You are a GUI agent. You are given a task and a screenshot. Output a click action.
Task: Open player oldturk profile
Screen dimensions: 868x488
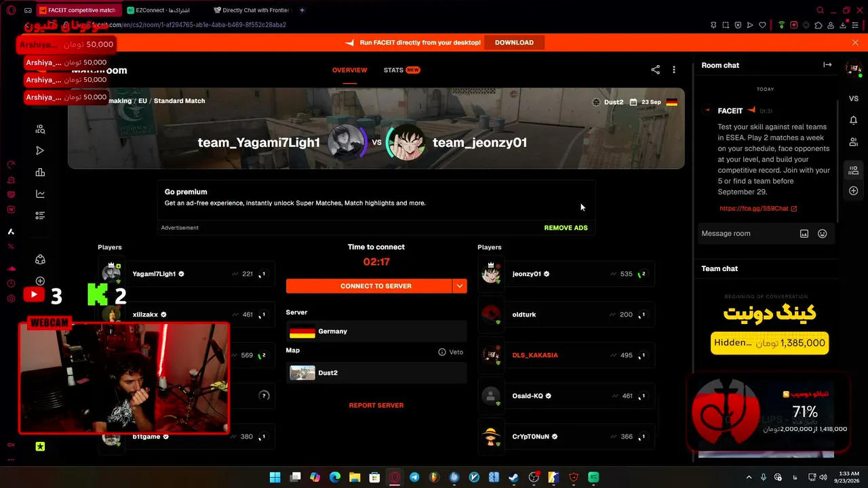coord(525,314)
